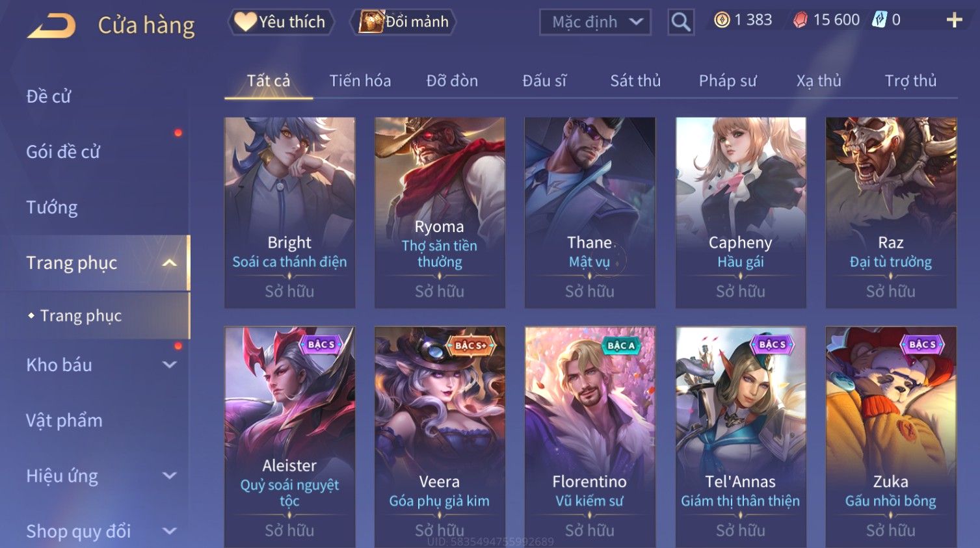Click the blue voucher ticket icon
This screenshot has height=548, width=980.
(x=879, y=20)
